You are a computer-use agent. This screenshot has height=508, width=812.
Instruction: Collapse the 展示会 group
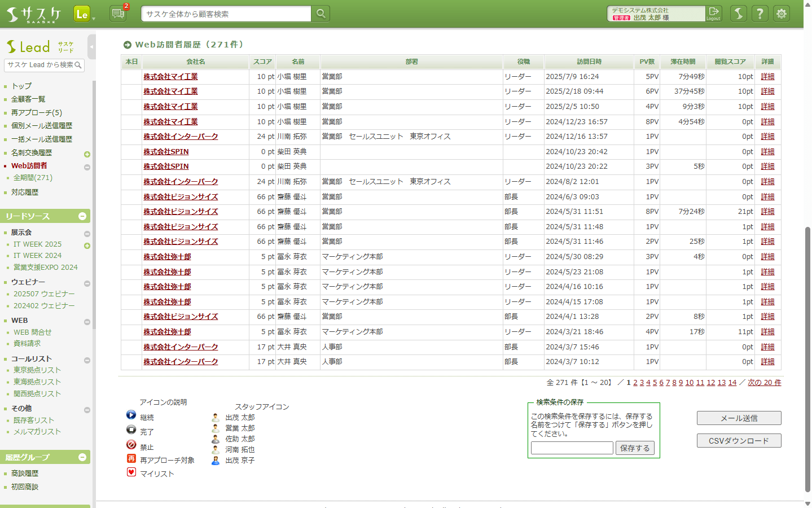(87, 234)
